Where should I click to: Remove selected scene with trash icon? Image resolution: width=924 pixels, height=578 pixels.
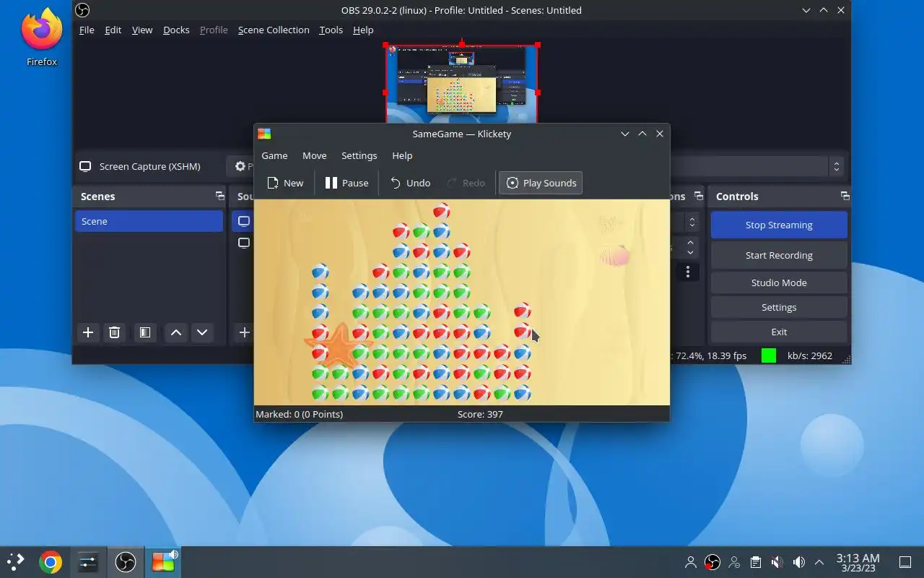(114, 332)
